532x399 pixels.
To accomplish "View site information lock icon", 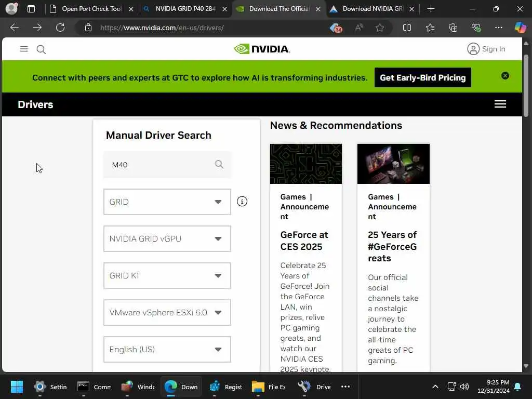I will (x=88, y=28).
